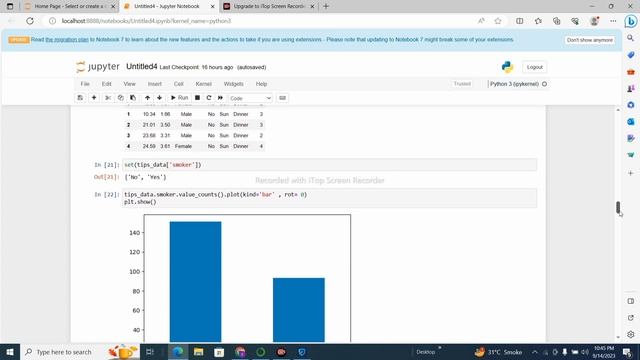640x360 pixels.
Task: Dismiss banner with Don't show anymore
Action: click(590, 40)
